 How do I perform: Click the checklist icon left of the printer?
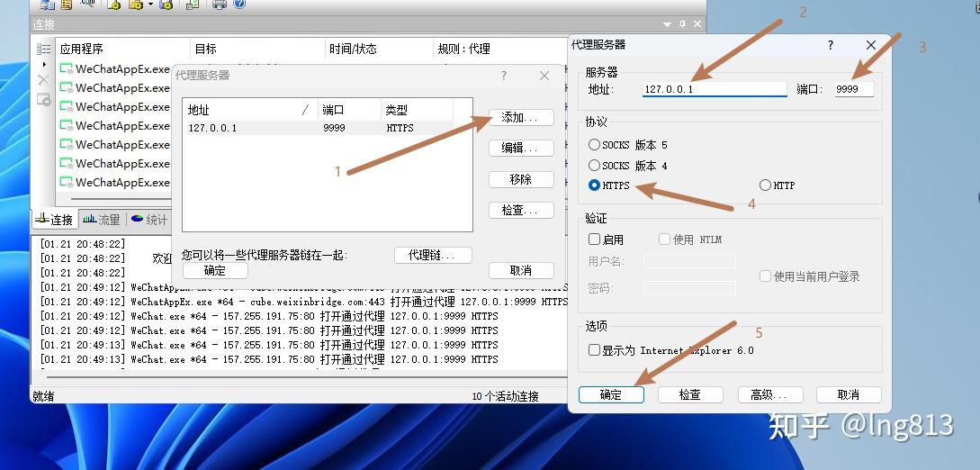point(193,5)
